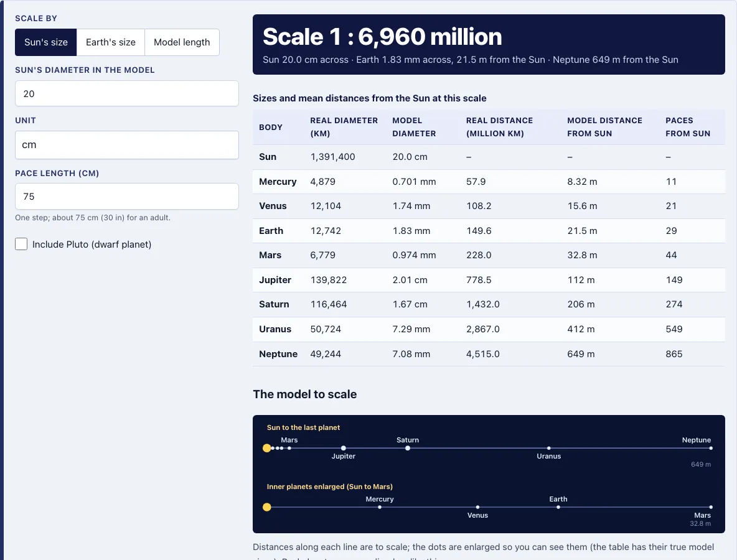Click the Jupiter dot on the full model line
Screen dimensions: 737x560
344,448
